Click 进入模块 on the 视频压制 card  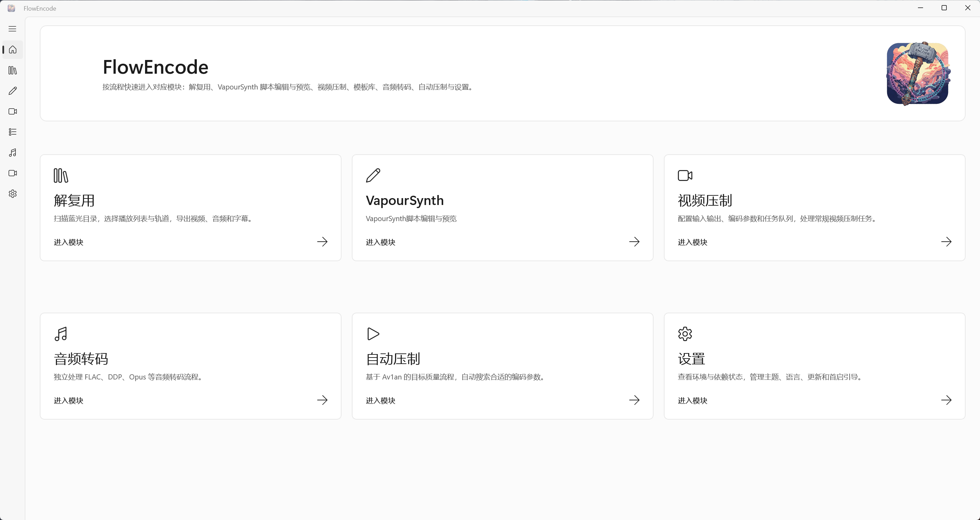[692, 242]
